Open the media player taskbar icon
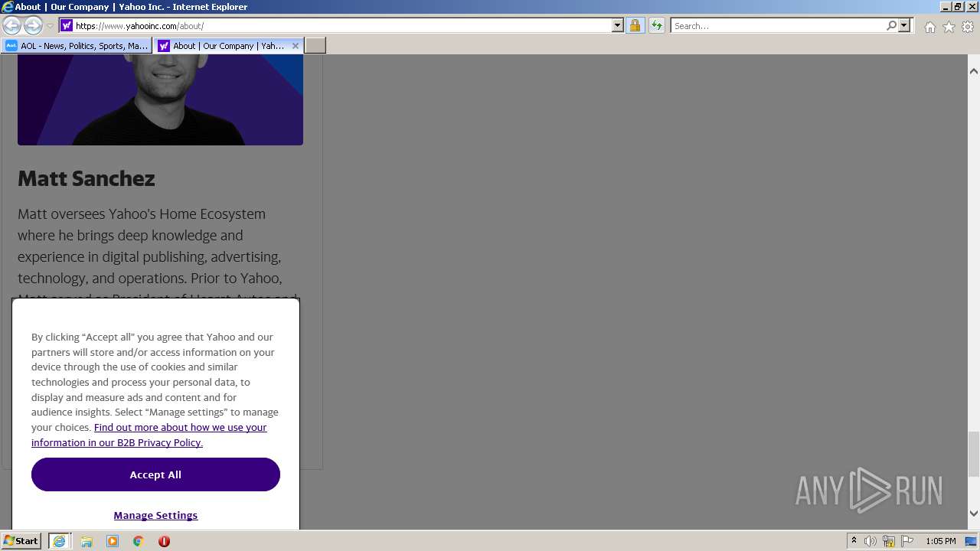Screen dimensions: 980x551 click(x=113, y=541)
